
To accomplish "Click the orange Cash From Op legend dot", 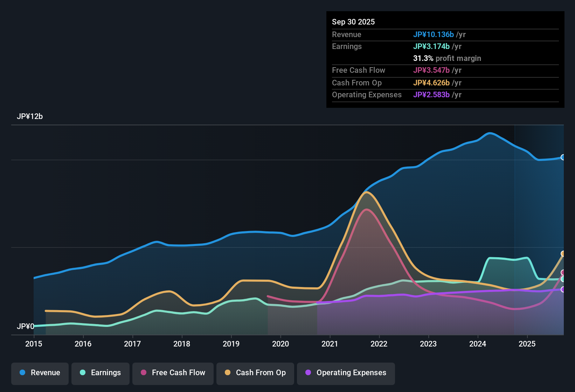I will pyautogui.click(x=228, y=372).
